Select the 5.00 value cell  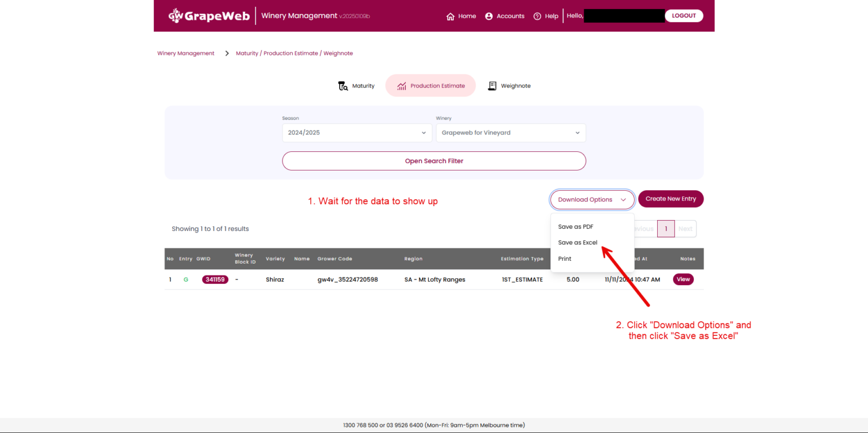573,279
